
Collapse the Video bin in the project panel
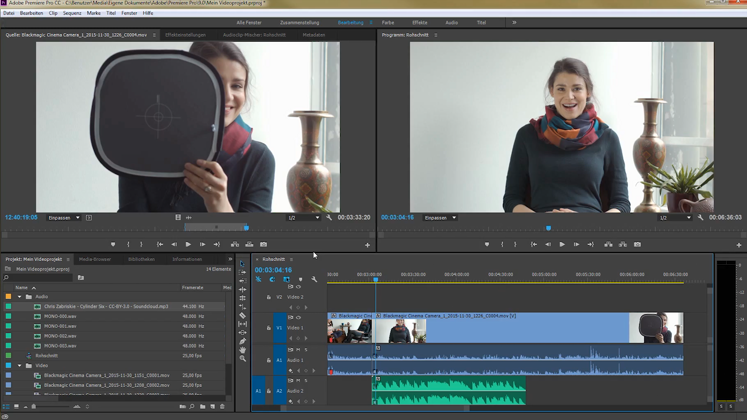tap(19, 365)
